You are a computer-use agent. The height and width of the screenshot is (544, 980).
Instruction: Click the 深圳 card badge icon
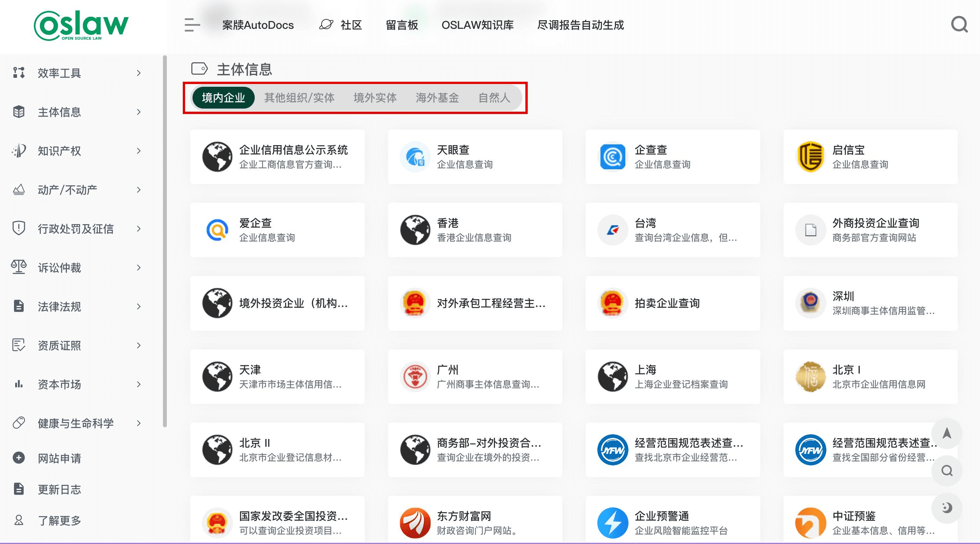(x=810, y=303)
